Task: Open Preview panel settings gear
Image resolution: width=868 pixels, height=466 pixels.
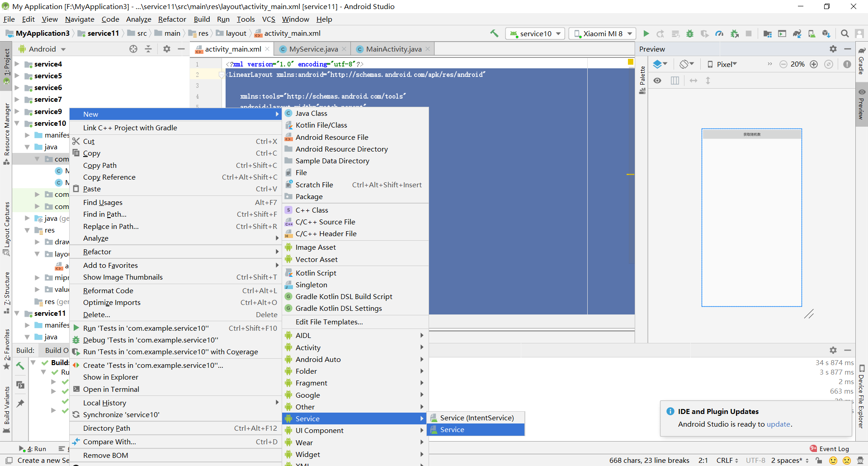Action: click(833, 49)
